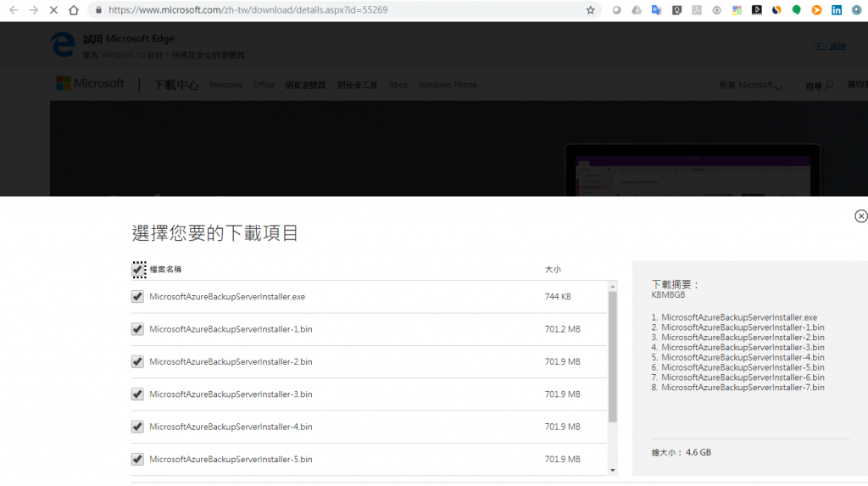868x486 pixels.
Task: Open the colorful number 10 extension icon
Action: click(737, 10)
